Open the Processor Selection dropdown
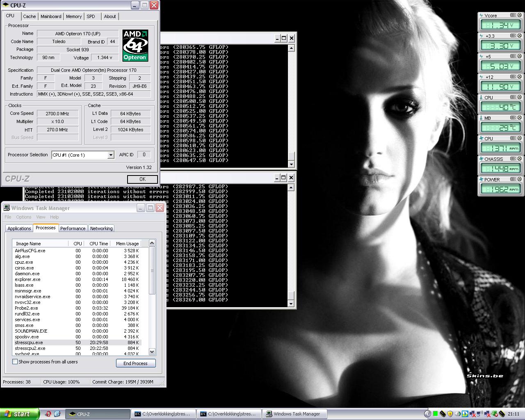 [110, 155]
